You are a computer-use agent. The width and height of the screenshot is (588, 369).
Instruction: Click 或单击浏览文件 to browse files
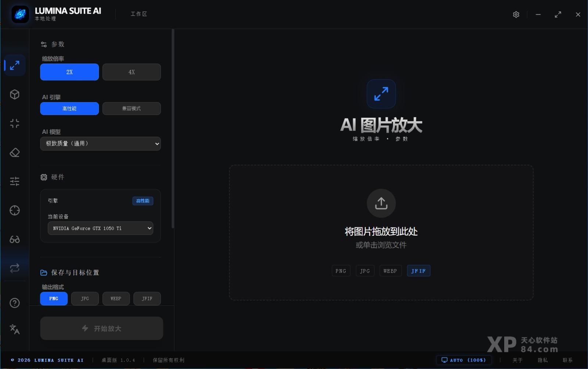coord(381,245)
